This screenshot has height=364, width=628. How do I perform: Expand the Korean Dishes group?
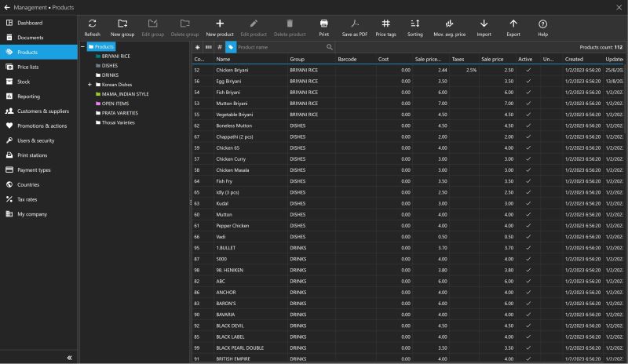[89, 84]
